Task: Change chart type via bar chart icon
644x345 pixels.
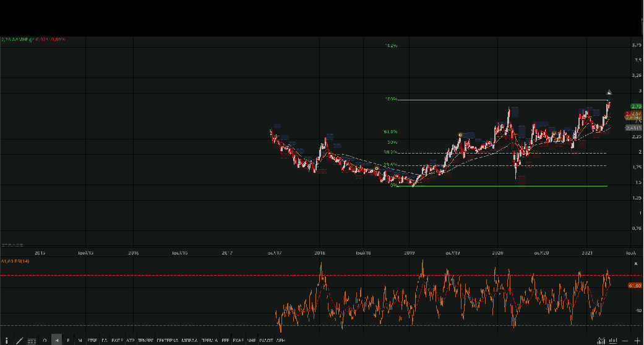Action: pyautogui.click(x=613, y=341)
